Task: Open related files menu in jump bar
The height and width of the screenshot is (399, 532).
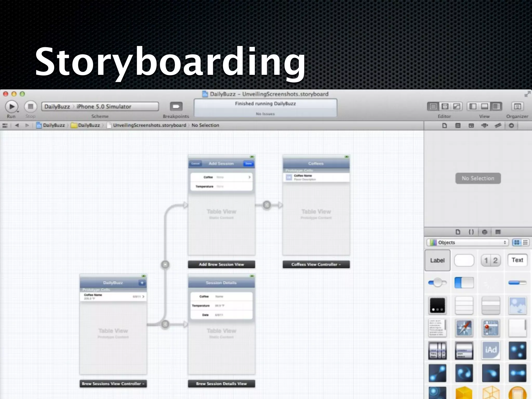Action: click(x=5, y=125)
